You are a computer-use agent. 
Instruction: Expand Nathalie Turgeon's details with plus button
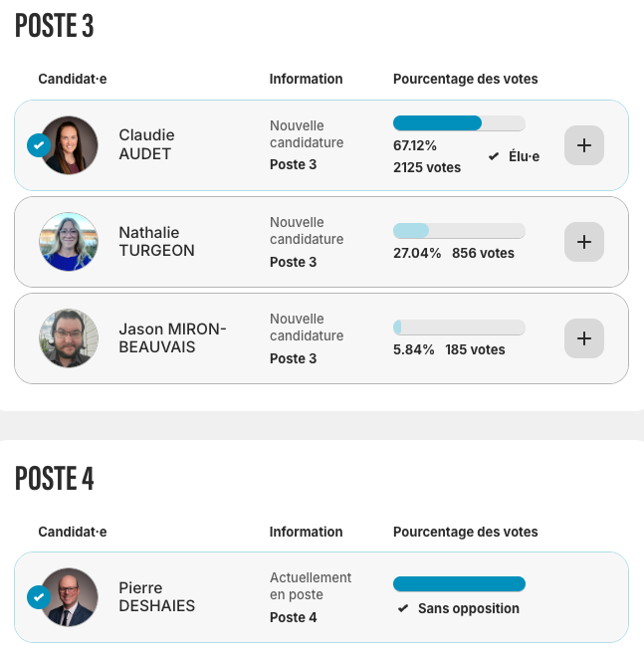[584, 242]
